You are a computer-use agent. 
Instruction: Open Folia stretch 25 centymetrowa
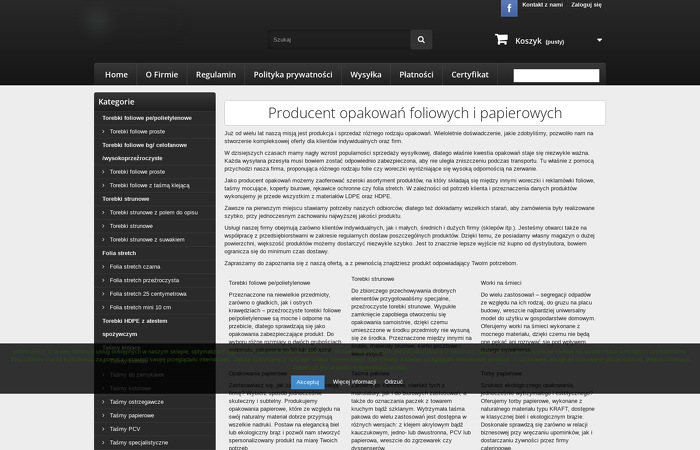pyautogui.click(x=148, y=294)
